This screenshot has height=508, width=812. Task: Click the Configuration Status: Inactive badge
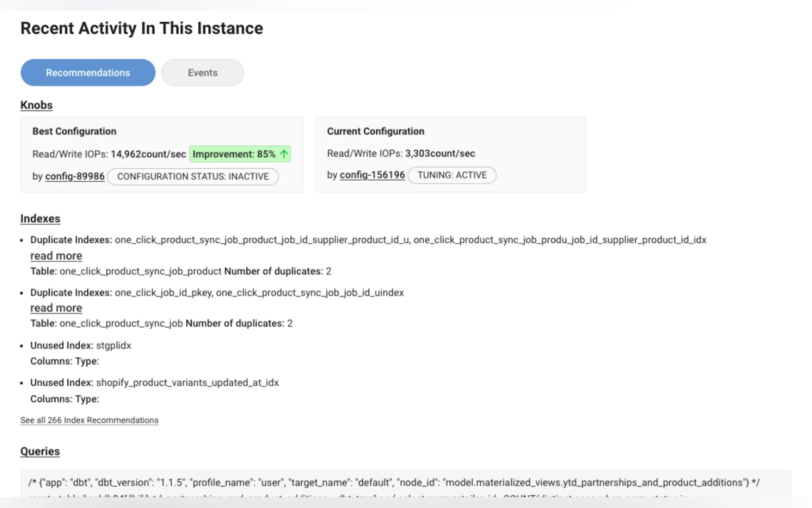coord(193,177)
